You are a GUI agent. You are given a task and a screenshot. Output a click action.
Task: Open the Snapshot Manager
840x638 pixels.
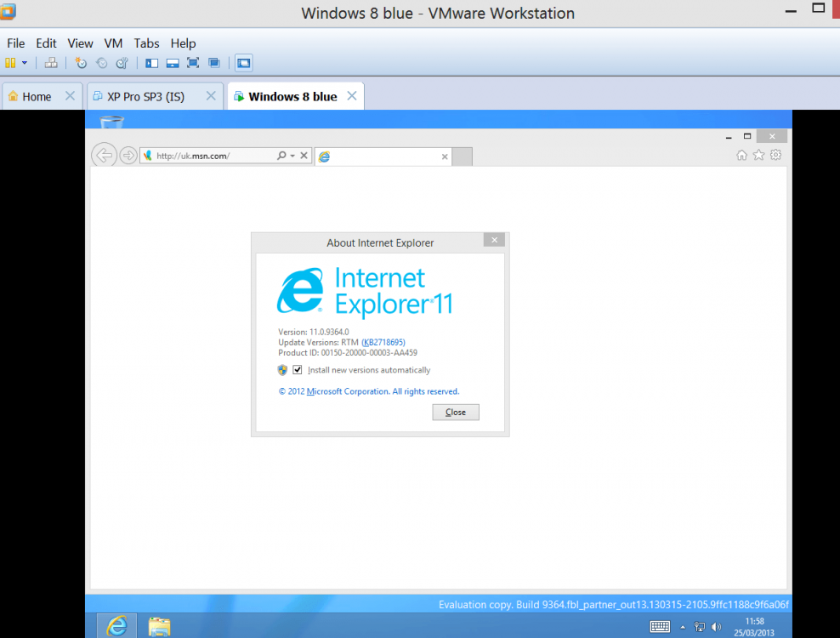[x=122, y=62]
